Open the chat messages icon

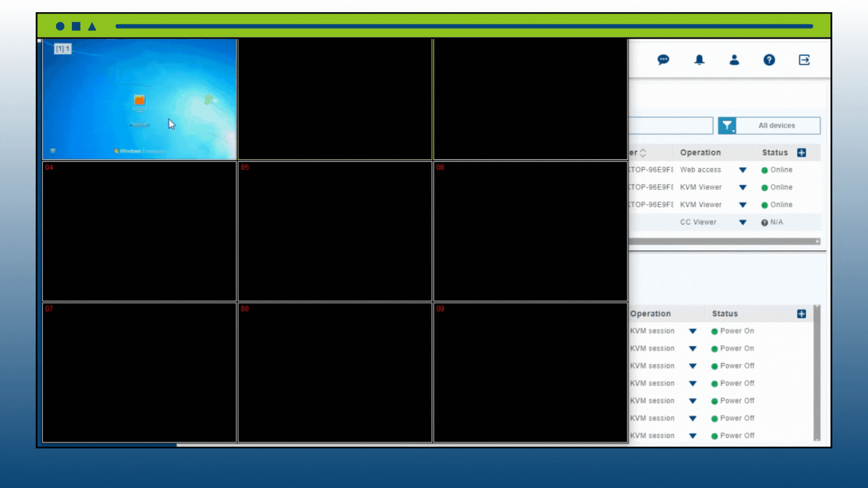point(663,60)
